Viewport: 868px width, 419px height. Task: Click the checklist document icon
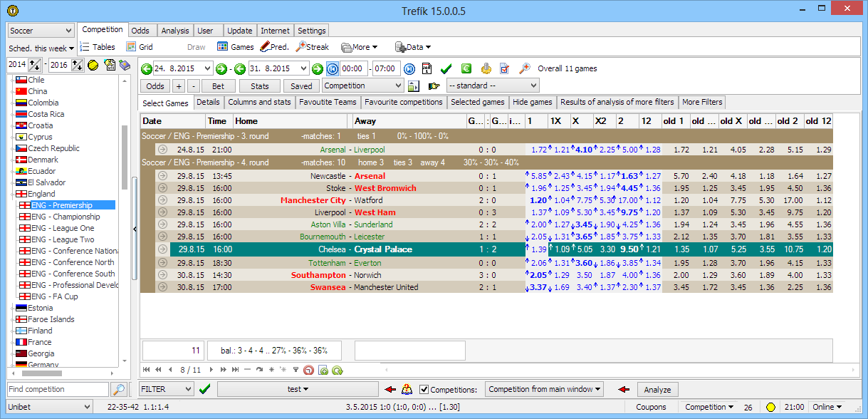(505, 68)
